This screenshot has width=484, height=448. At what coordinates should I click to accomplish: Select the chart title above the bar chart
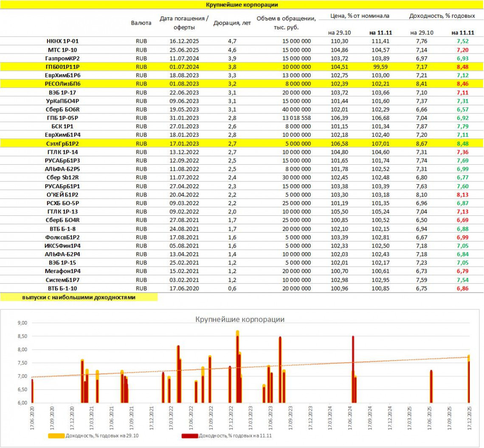coord(239,319)
